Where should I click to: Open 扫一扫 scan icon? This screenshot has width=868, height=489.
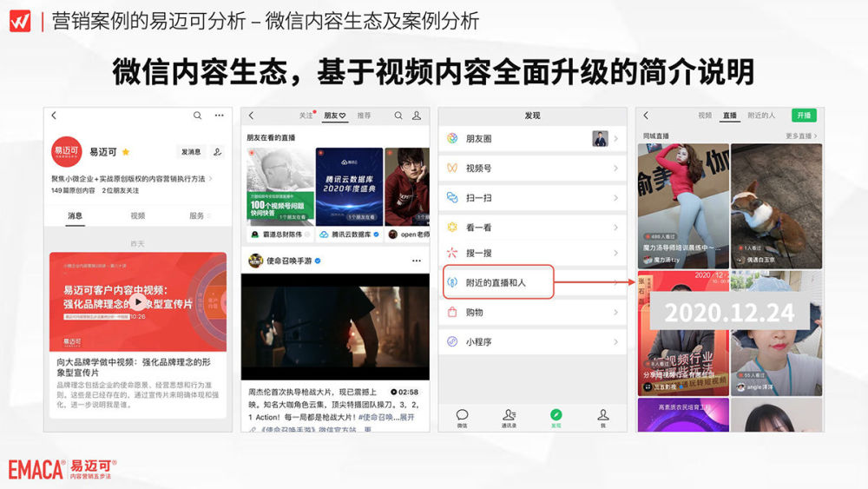pyautogui.click(x=452, y=197)
